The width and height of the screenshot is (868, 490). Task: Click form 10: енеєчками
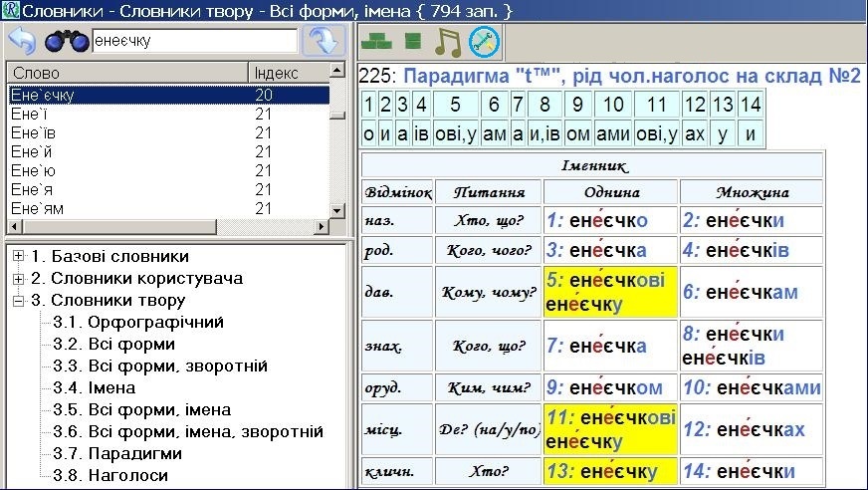pos(752,387)
